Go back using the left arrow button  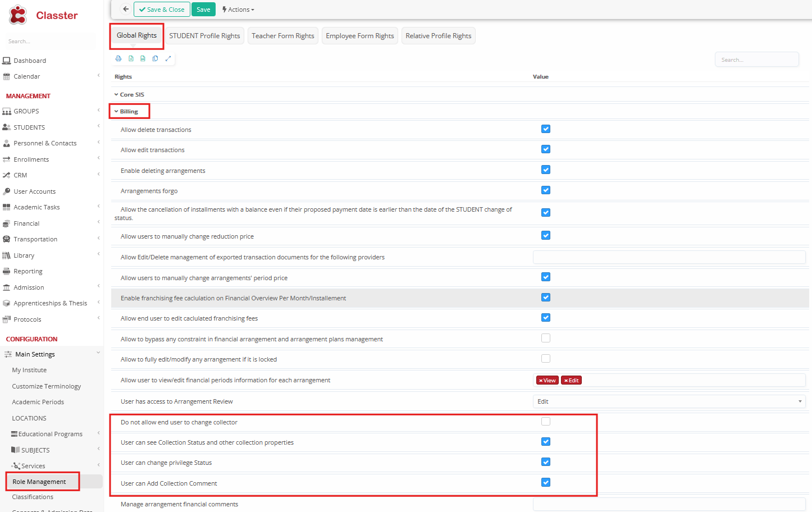coord(126,10)
